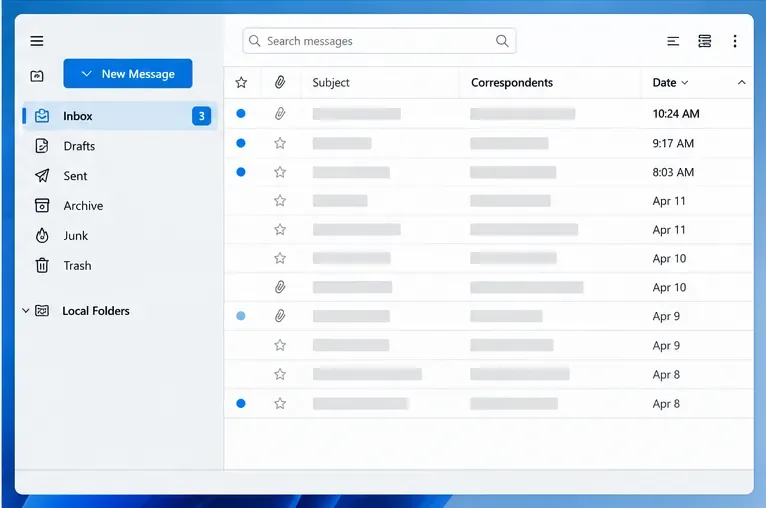Open the three-dot more options menu

tap(735, 41)
